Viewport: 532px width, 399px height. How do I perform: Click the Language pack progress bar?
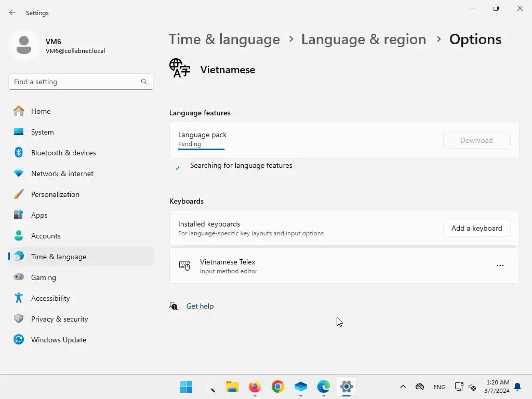[x=201, y=149]
